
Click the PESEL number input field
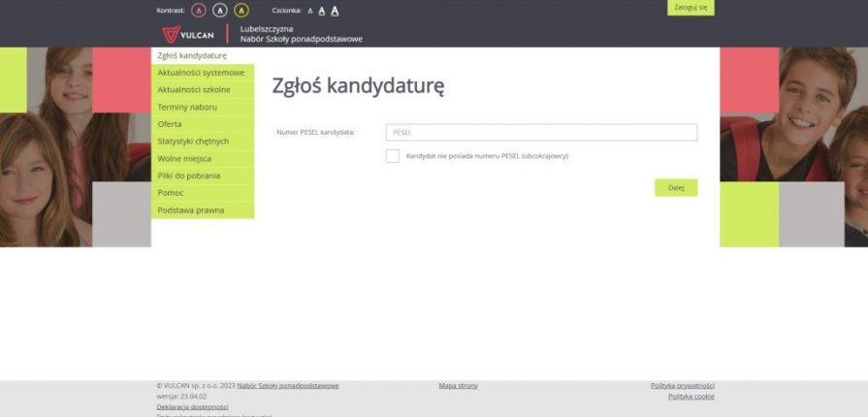(540, 133)
